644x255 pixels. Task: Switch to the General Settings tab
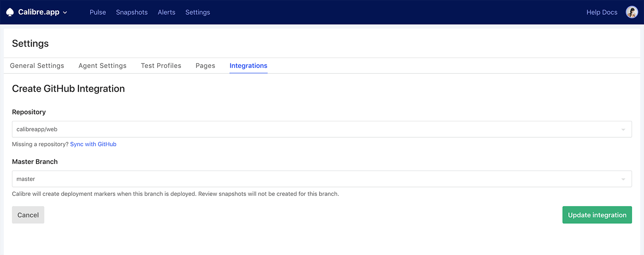[x=37, y=65]
